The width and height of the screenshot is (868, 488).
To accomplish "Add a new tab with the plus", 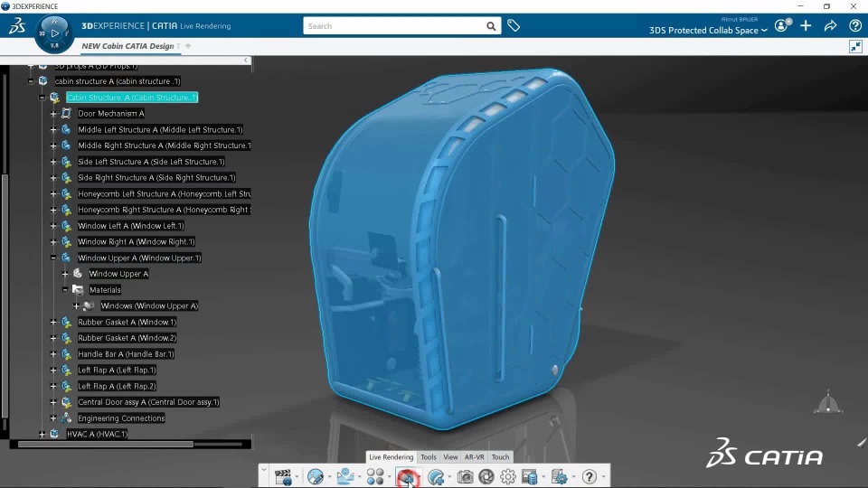I will click(188, 46).
